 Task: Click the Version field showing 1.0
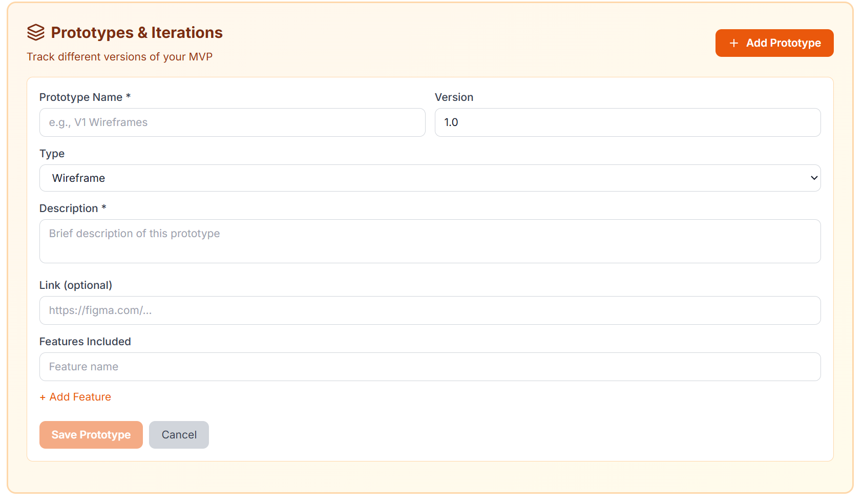[627, 122]
